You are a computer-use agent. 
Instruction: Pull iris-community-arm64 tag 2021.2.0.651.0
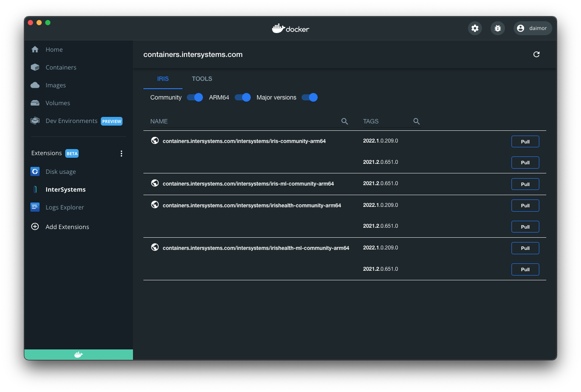[x=525, y=163]
